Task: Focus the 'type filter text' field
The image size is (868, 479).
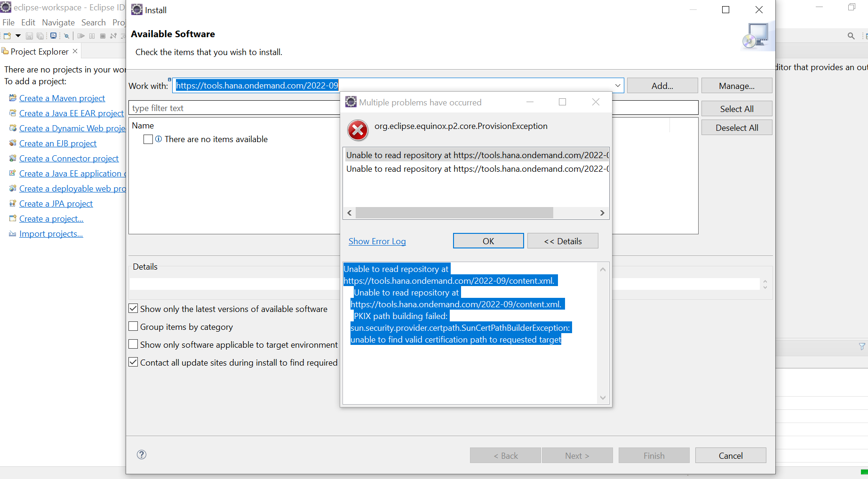Action: point(234,108)
